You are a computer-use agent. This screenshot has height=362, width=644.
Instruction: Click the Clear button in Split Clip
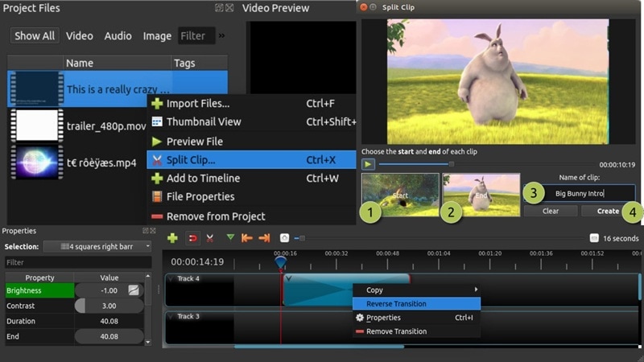coord(551,211)
